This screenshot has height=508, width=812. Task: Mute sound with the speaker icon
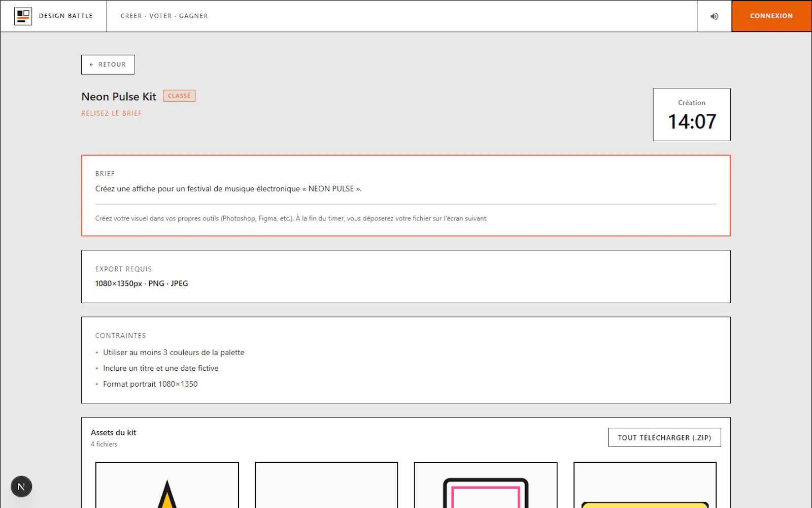pyautogui.click(x=714, y=16)
